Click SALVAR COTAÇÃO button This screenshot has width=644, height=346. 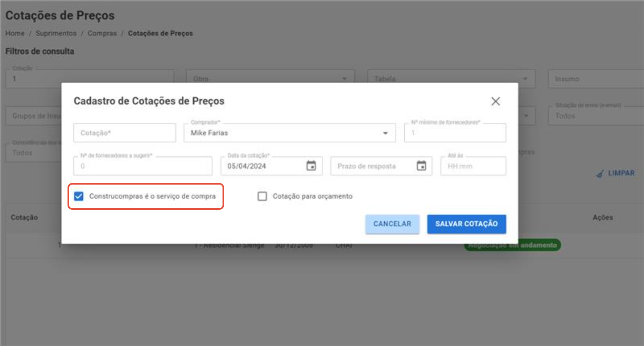click(467, 224)
